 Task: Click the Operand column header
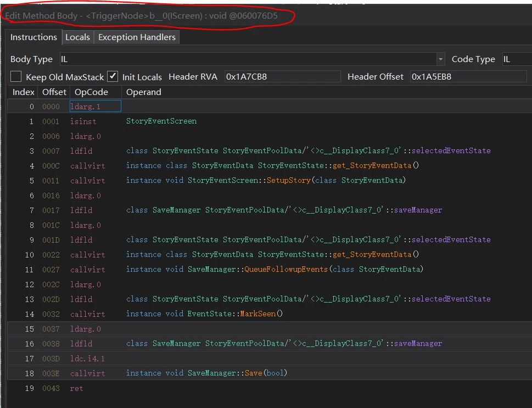[143, 92]
